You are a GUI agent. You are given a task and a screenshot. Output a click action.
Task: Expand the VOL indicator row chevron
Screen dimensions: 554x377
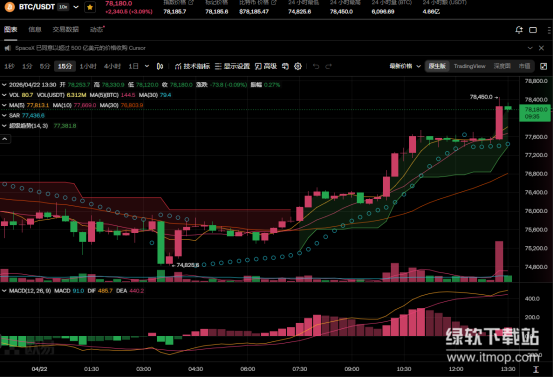coord(4,95)
